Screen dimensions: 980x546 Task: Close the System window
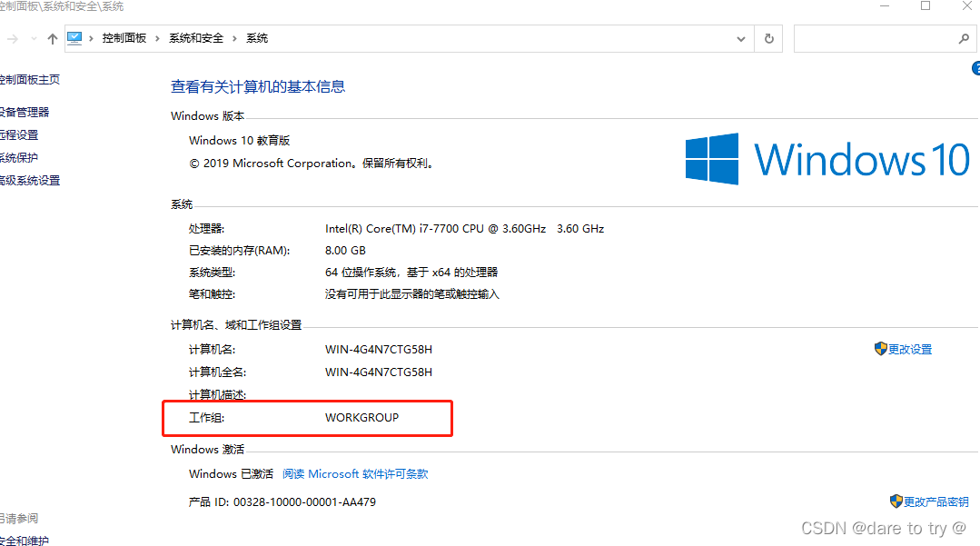tap(967, 5)
